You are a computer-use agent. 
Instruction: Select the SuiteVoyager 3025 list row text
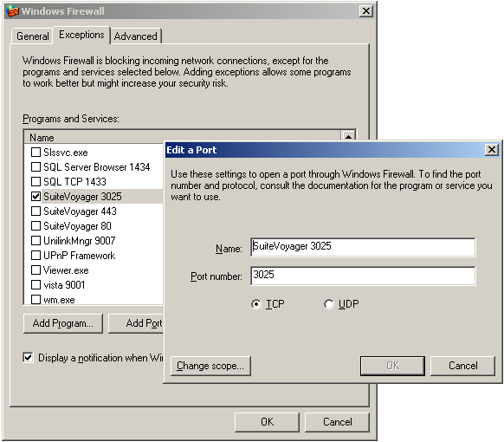[x=82, y=196]
